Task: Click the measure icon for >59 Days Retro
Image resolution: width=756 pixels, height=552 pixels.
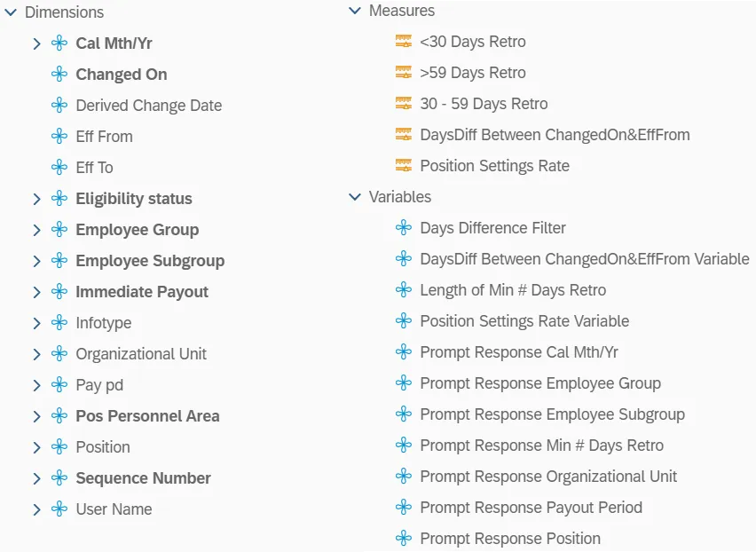Action: click(404, 73)
